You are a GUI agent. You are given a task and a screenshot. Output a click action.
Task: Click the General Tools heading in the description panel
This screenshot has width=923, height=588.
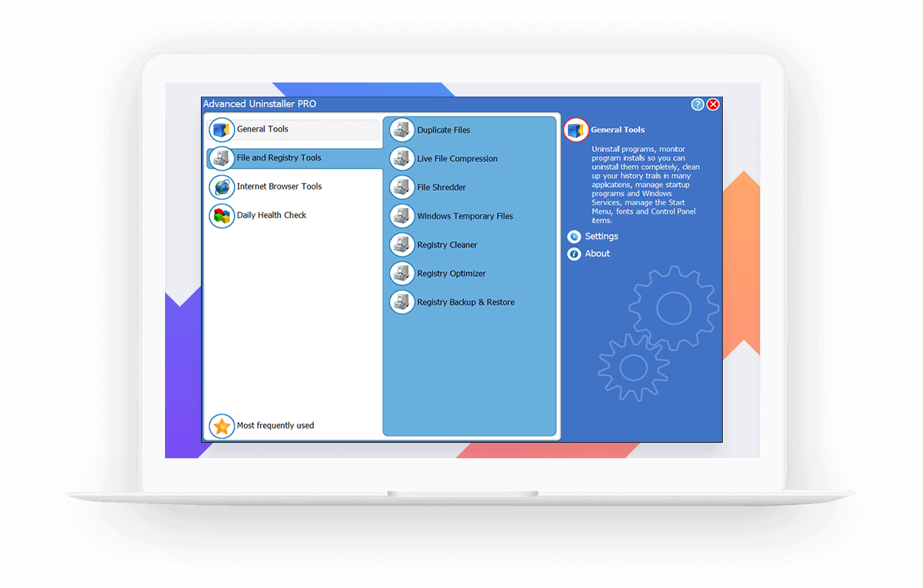pyautogui.click(x=618, y=130)
